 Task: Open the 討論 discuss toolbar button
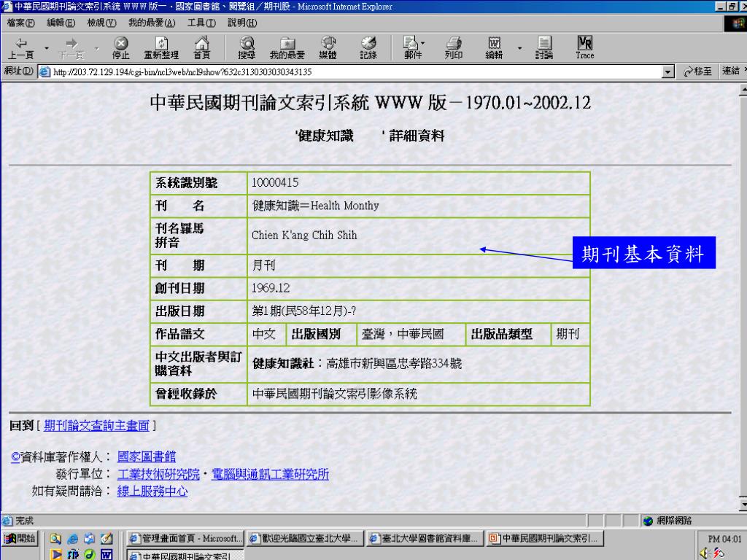point(544,48)
